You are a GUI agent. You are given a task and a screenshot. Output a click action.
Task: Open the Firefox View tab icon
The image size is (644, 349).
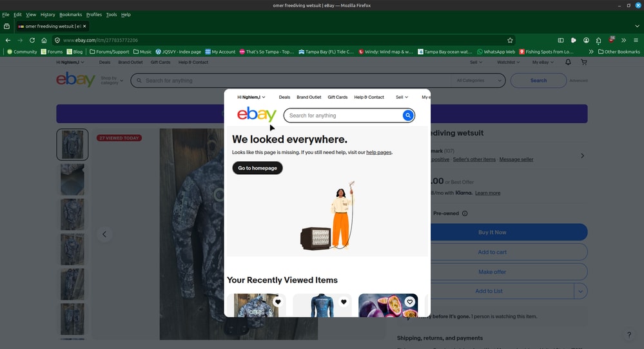tap(6, 26)
